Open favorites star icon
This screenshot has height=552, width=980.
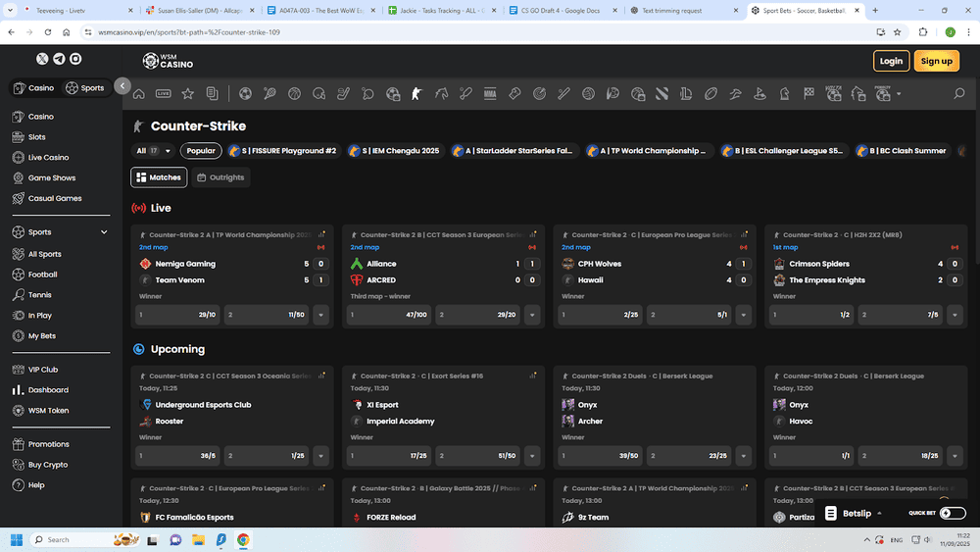click(x=187, y=94)
